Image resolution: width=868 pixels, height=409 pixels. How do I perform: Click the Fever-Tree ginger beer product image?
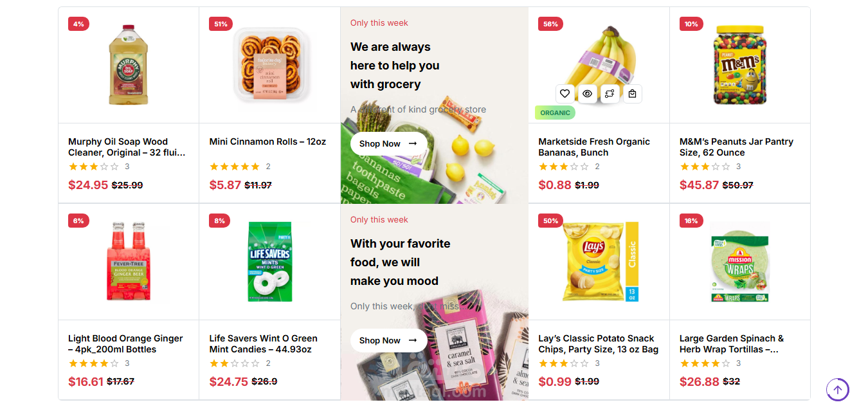tap(128, 262)
